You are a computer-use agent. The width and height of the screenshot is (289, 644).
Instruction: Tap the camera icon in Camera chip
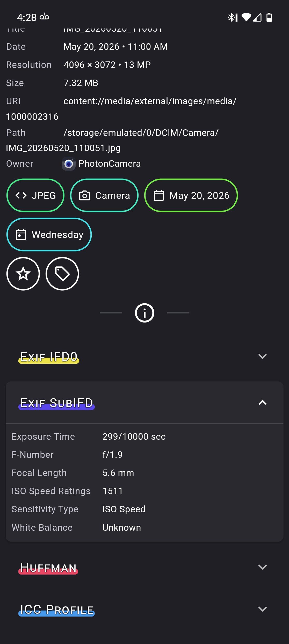tap(85, 195)
